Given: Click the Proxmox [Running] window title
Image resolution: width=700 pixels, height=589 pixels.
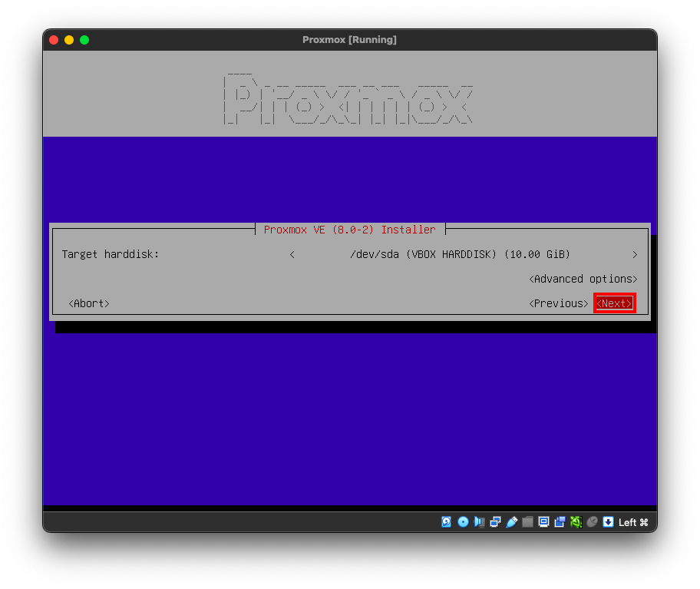Looking at the screenshot, I should point(349,40).
